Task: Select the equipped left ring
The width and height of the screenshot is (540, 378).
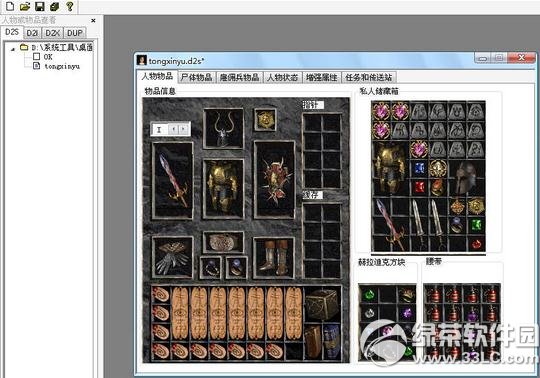Action: tap(211, 268)
